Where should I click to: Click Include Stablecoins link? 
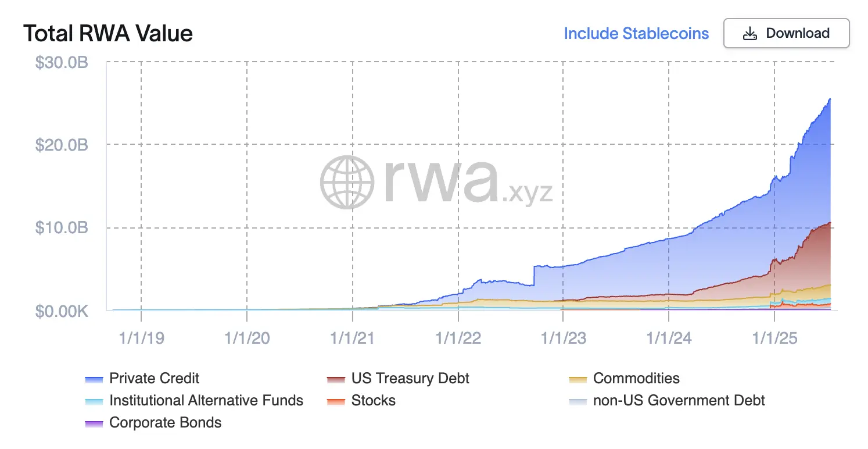pos(636,34)
